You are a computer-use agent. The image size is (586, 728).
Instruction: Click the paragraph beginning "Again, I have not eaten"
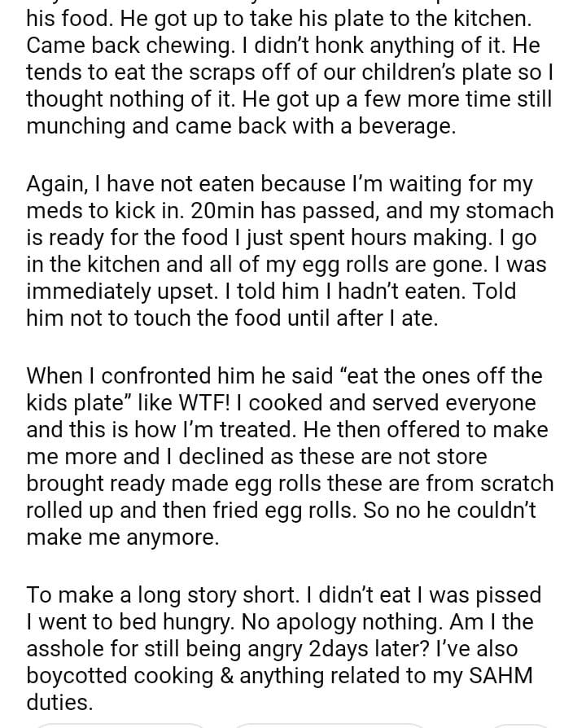click(289, 251)
